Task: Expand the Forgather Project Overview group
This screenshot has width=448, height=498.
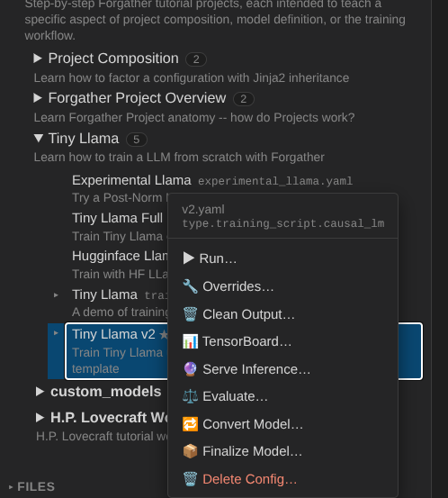Action: point(38,98)
